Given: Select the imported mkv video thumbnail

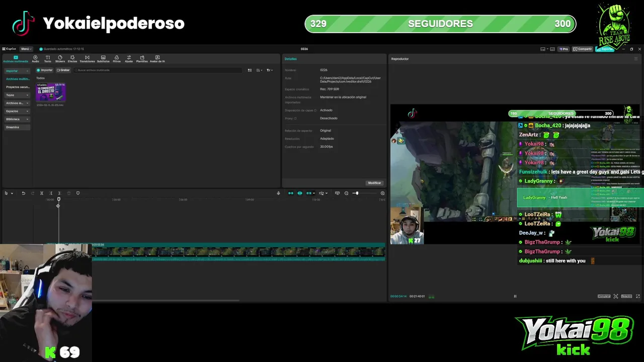Looking at the screenshot, I should 50,92.
